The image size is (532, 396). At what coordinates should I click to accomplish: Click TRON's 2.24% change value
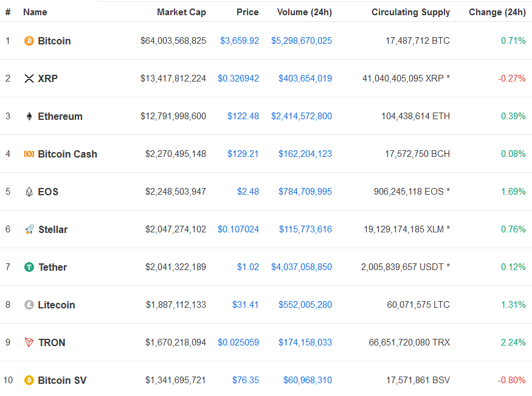(513, 342)
